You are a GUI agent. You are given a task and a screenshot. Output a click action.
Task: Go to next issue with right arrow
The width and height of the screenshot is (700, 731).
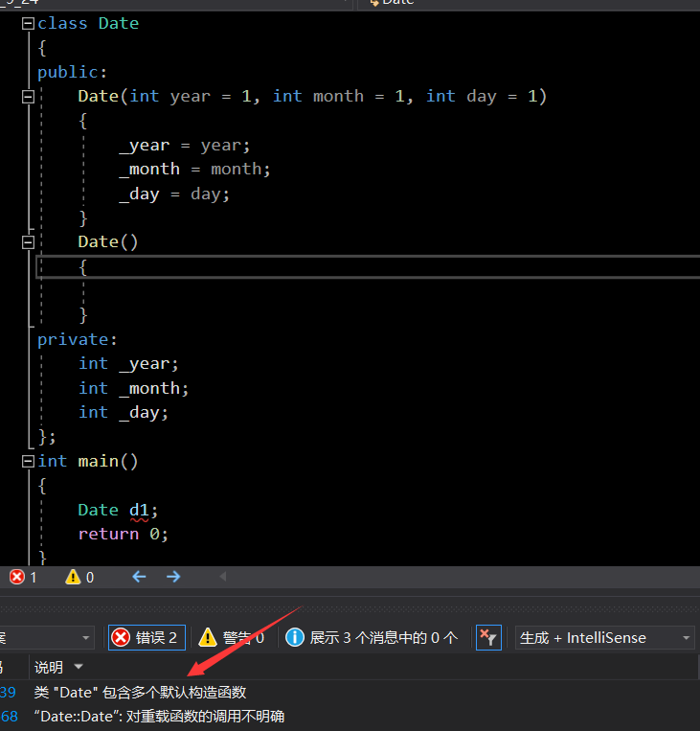173,577
